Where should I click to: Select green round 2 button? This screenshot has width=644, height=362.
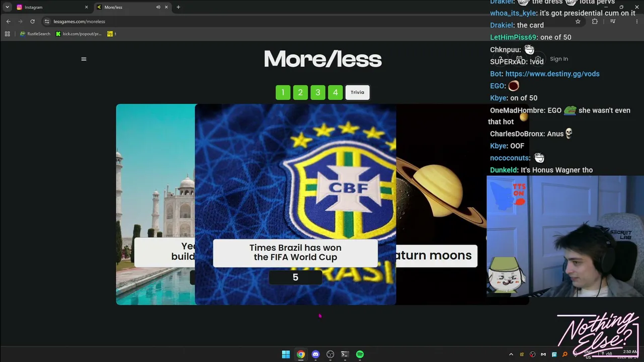click(x=300, y=93)
